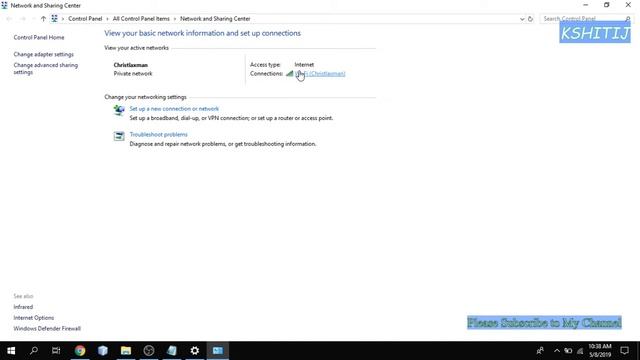The width and height of the screenshot is (640, 360).
Task: Click the active Control Panel taskbar button
Action: [218, 351]
